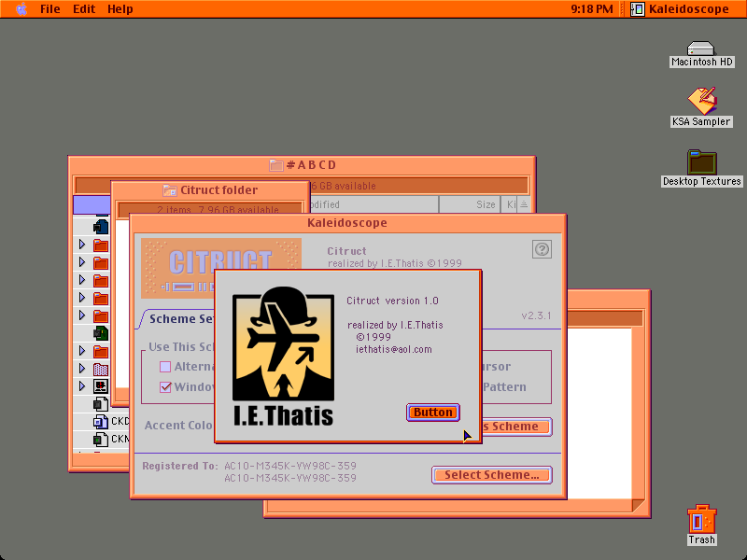Open the Kaleidoscope application menu in the menu bar

coord(680,9)
